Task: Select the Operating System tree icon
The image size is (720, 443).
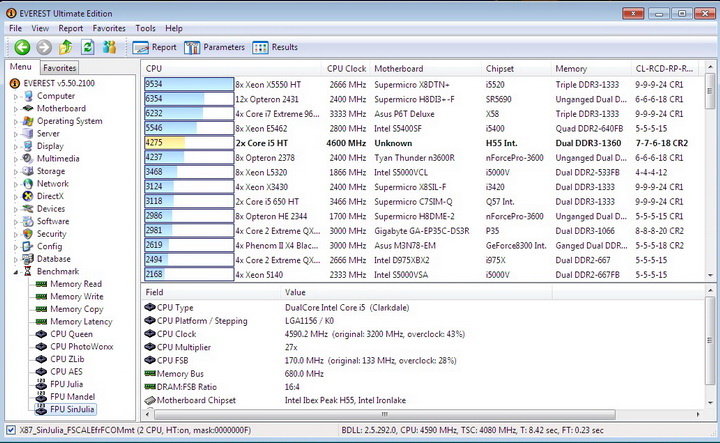Action: click(x=28, y=121)
